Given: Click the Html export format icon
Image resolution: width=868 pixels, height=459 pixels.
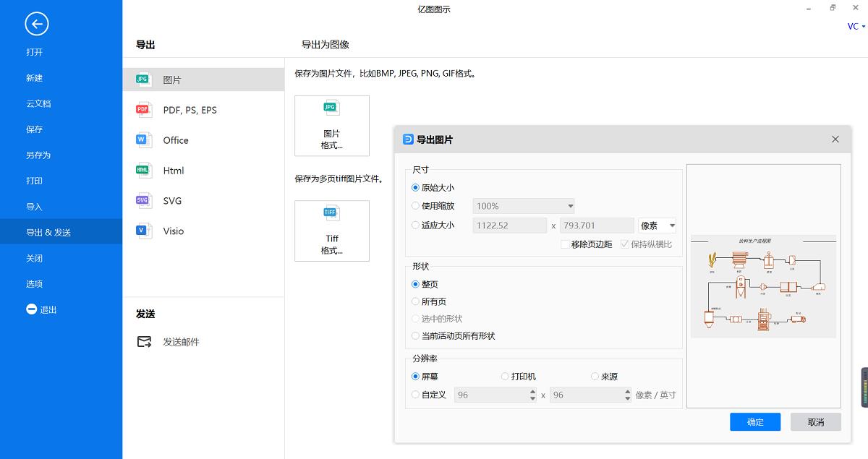Looking at the screenshot, I should pyautogui.click(x=142, y=170).
